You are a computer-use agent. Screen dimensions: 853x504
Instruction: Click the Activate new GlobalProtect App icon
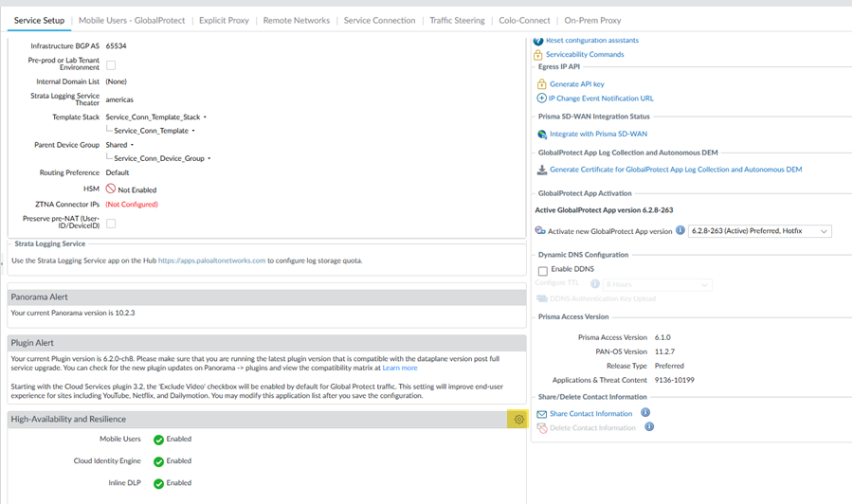coord(540,230)
